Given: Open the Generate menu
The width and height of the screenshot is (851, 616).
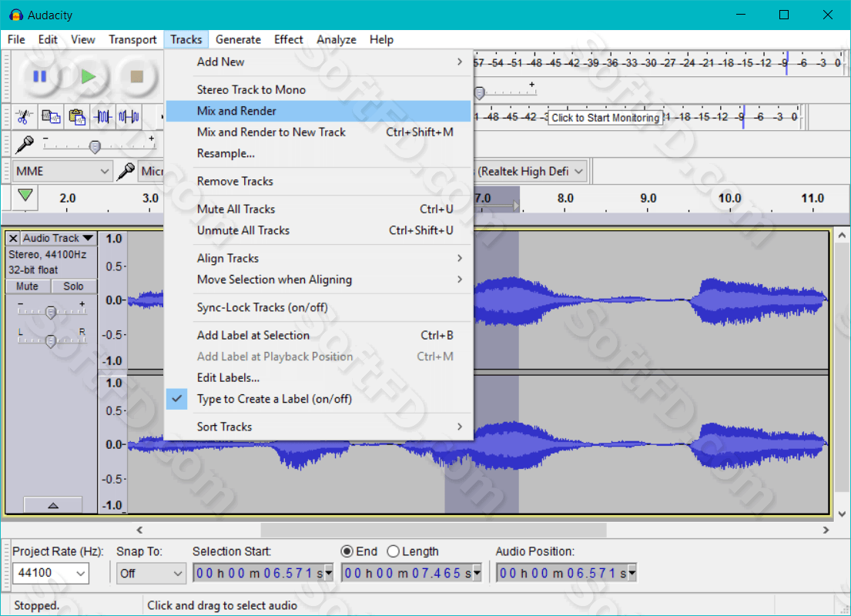Looking at the screenshot, I should pos(238,39).
